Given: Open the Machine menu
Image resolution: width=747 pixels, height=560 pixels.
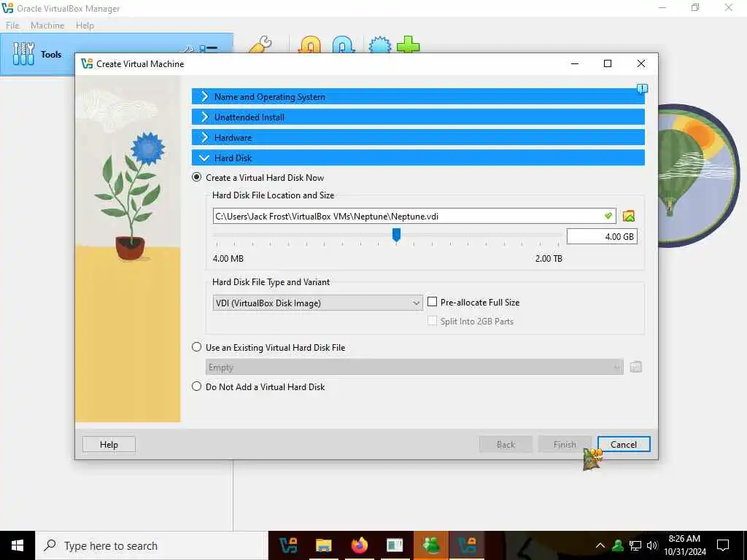Looking at the screenshot, I should [x=47, y=26].
